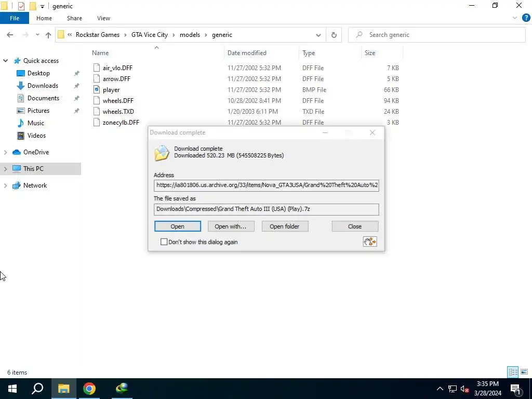Expand address bar history dropdown

[318, 35]
